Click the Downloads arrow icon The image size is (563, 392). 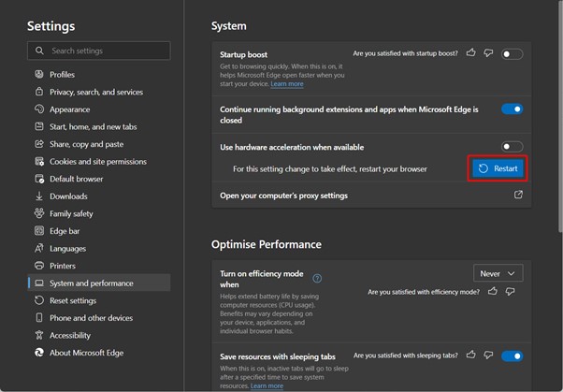(39, 196)
